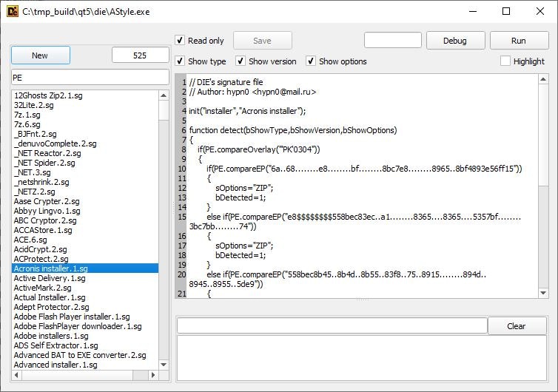Click the empty field left of Debug
Screen dimensions: 558x392
pos(392,40)
